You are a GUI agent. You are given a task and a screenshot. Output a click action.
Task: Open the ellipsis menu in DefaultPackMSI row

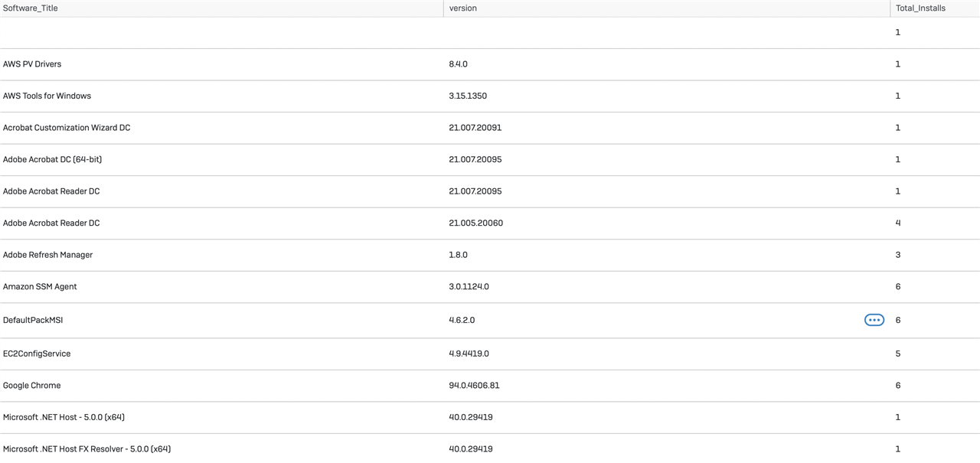pyautogui.click(x=874, y=320)
